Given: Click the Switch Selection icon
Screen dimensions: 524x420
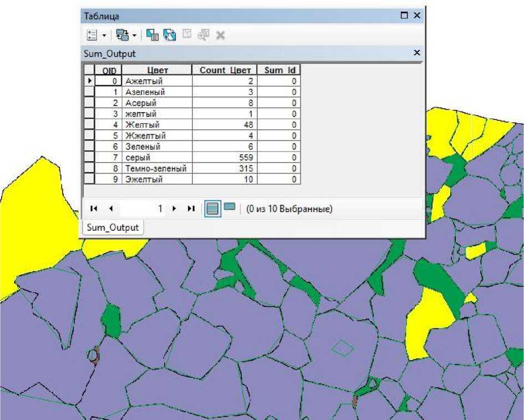Looking at the screenshot, I should pos(169,35).
